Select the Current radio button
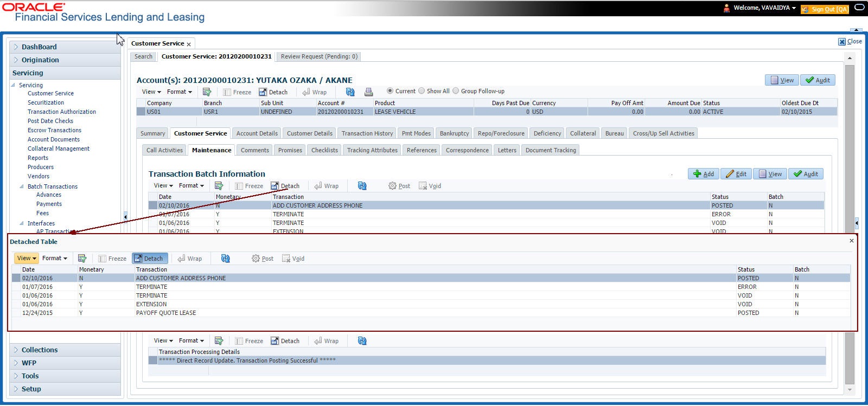 [x=390, y=91]
